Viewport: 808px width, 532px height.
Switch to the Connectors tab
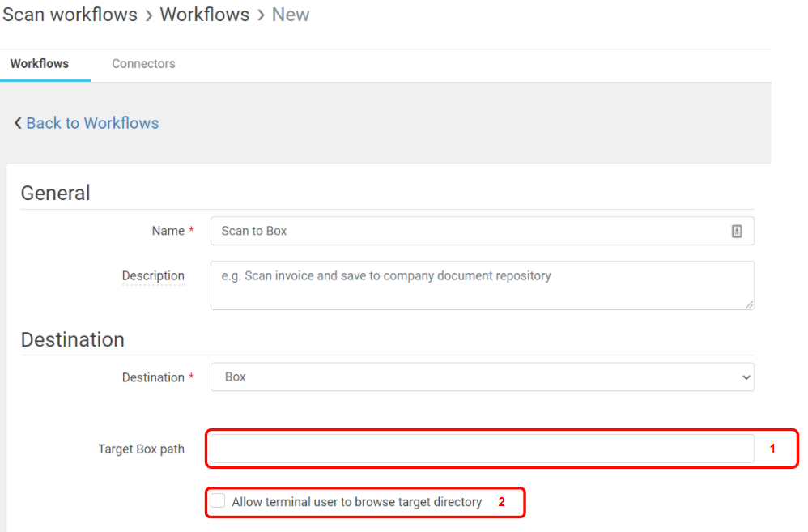(x=143, y=64)
